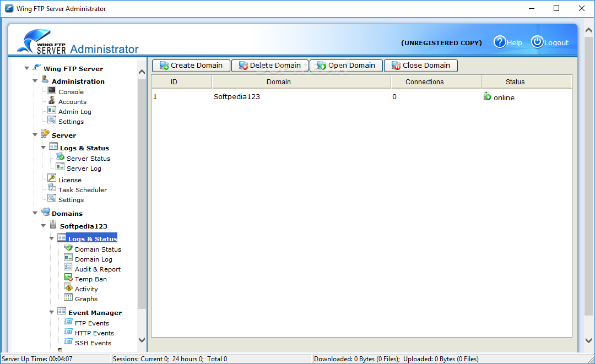Click the main window scroll down arrow

tap(588, 340)
